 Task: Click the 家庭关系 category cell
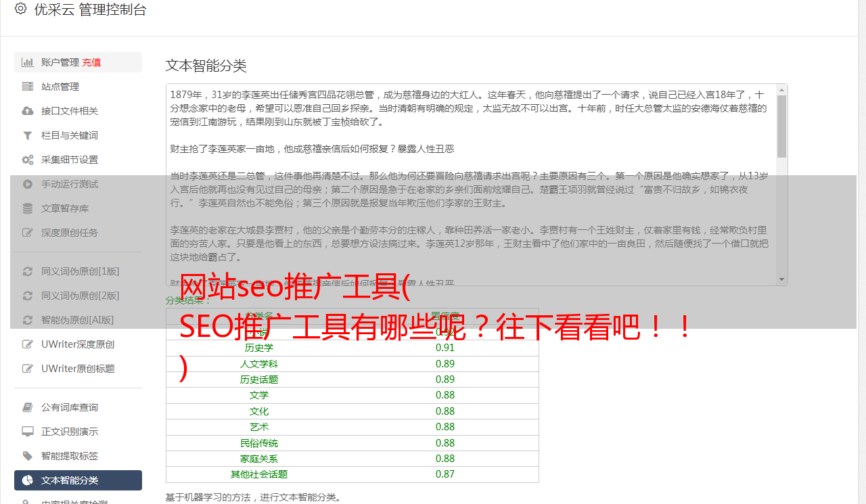tap(259, 459)
